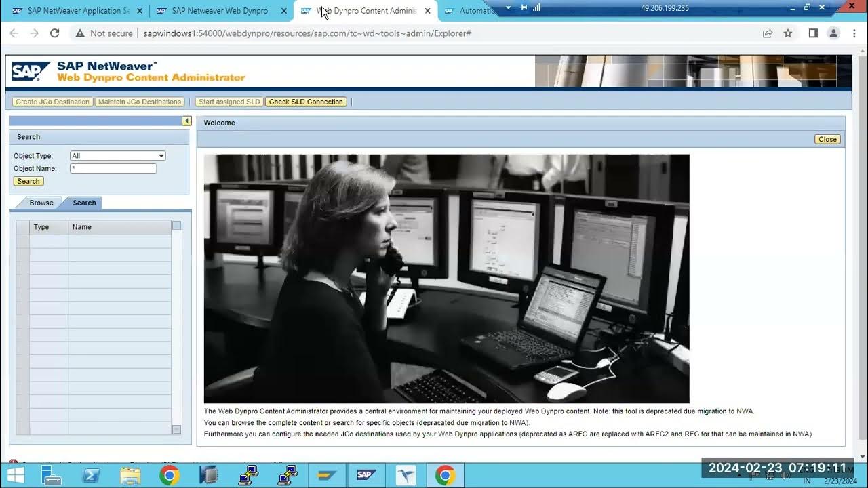Click into the Object Name input field
The height and width of the screenshot is (488, 868).
pos(113,168)
